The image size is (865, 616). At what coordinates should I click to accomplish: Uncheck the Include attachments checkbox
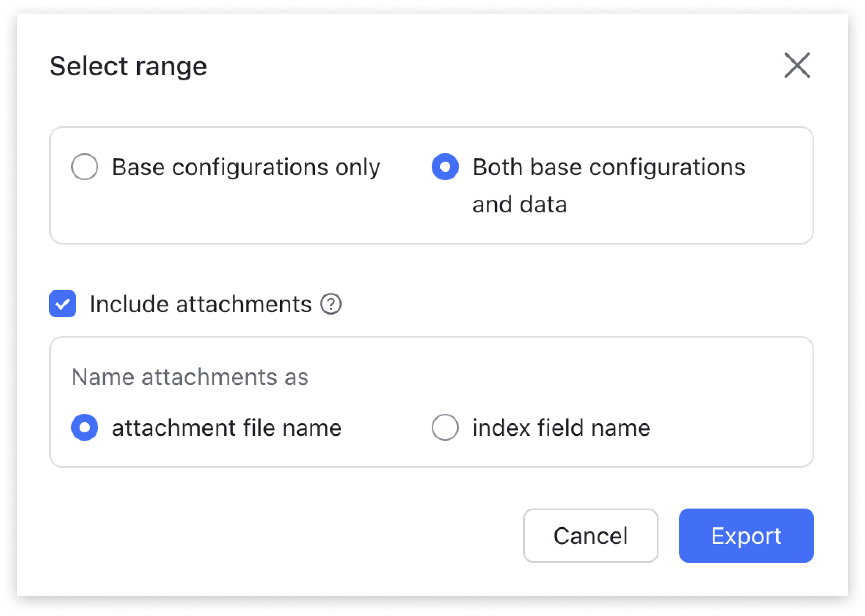click(x=63, y=304)
